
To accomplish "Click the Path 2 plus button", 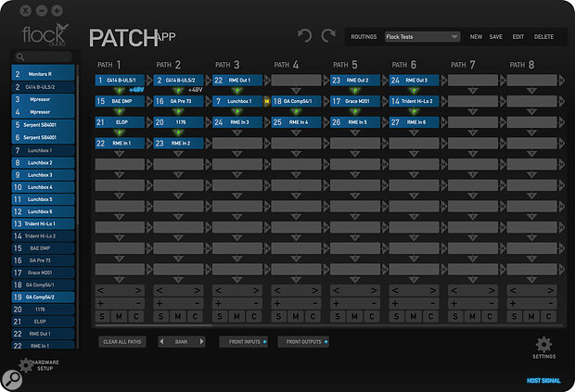I will (x=160, y=303).
